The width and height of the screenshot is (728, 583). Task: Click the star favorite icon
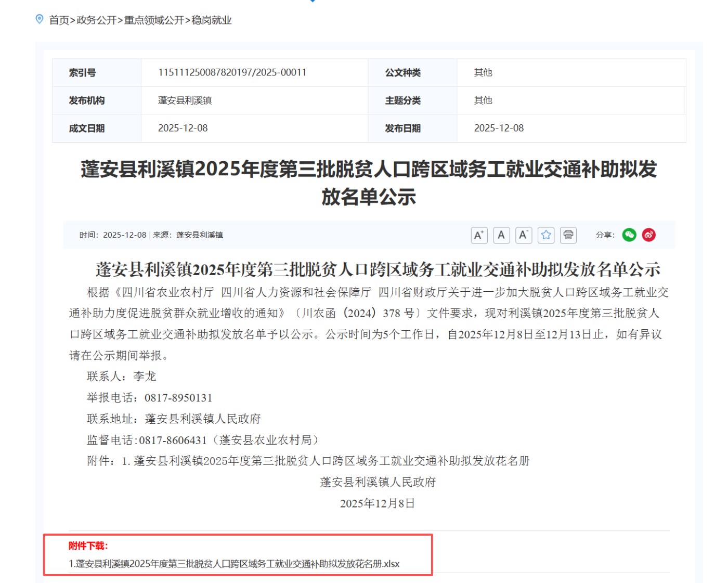(546, 235)
